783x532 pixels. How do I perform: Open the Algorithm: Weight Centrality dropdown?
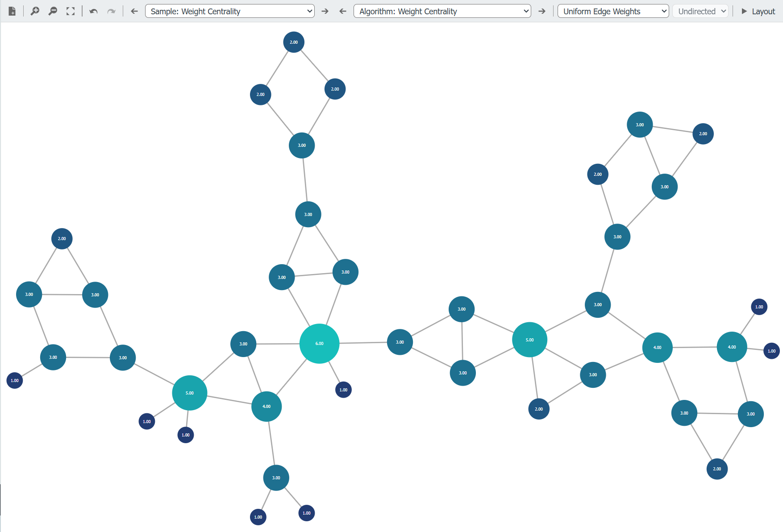pyautogui.click(x=442, y=11)
